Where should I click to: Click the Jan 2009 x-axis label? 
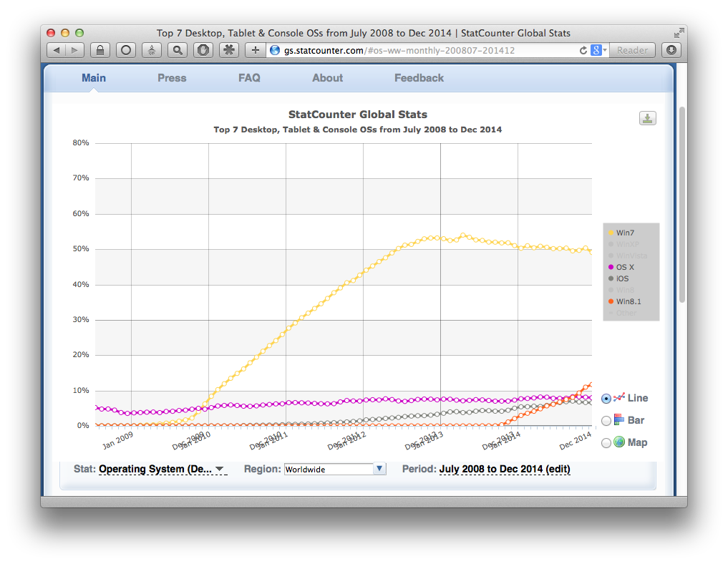click(x=117, y=440)
